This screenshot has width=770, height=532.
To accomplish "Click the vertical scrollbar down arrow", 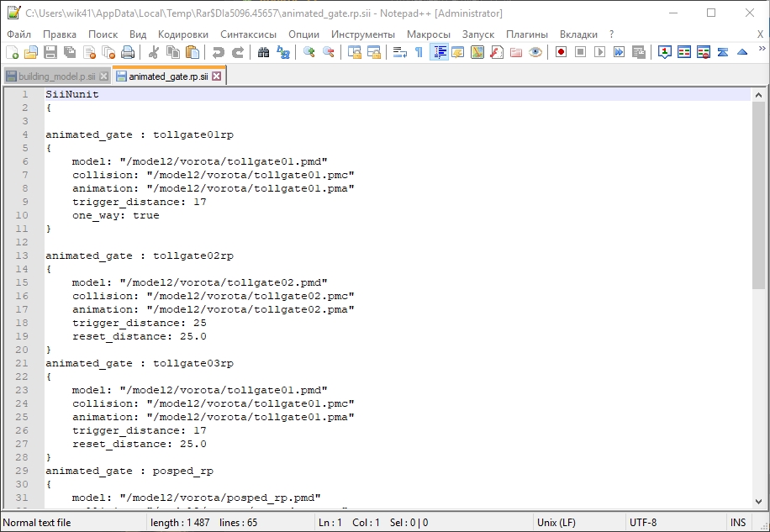I will (759, 501).
